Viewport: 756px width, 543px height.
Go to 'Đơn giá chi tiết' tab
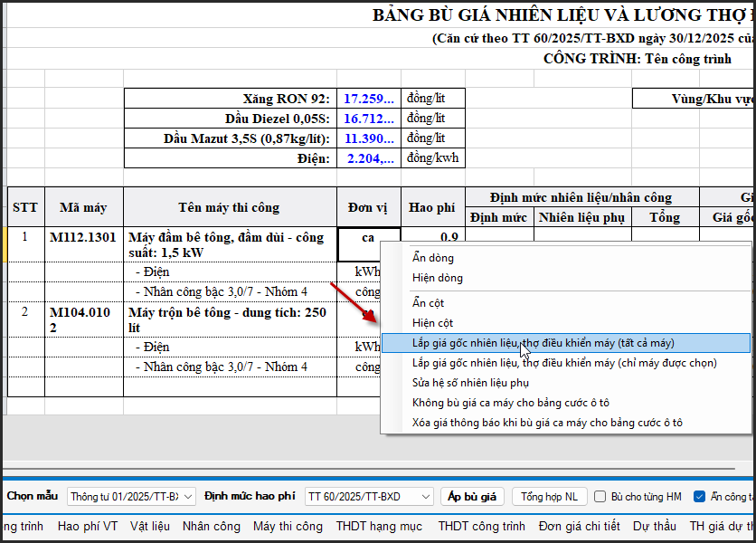tap(579, 526)
